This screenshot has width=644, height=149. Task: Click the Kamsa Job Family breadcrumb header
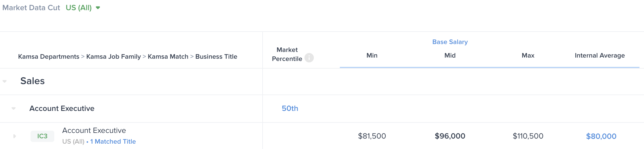[113, 57]
